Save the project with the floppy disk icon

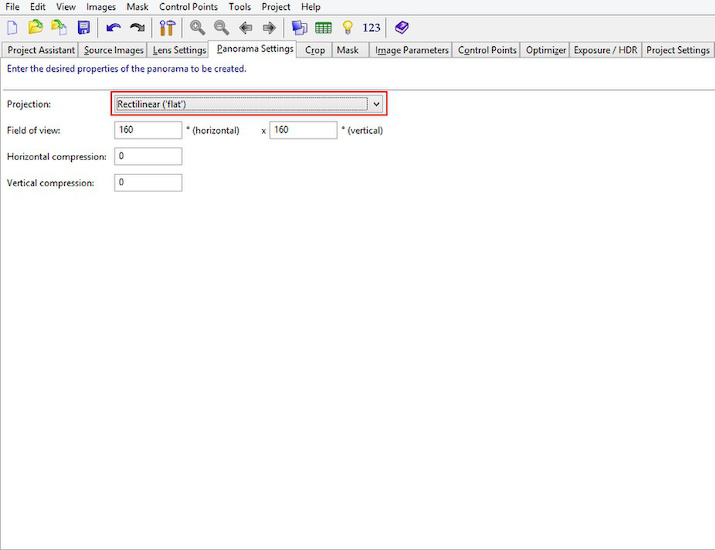click(83, 28)
